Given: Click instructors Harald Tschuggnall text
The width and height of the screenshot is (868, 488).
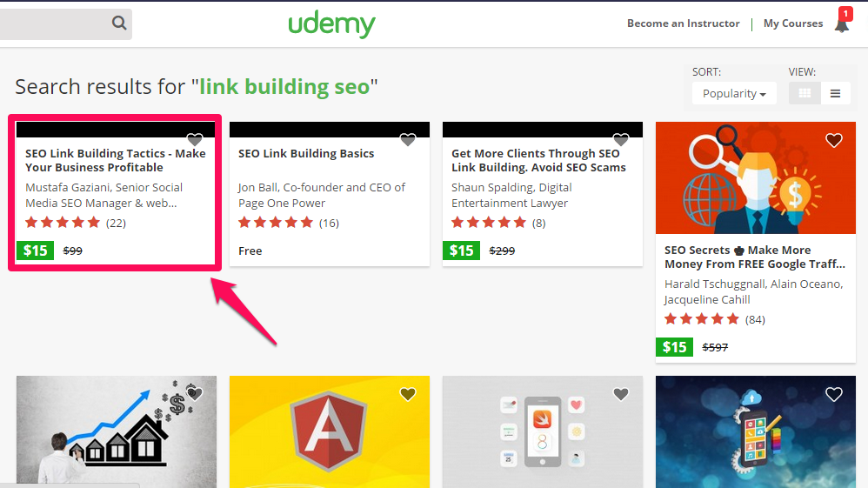Looking at the screenshot, I should click(754, 291).
